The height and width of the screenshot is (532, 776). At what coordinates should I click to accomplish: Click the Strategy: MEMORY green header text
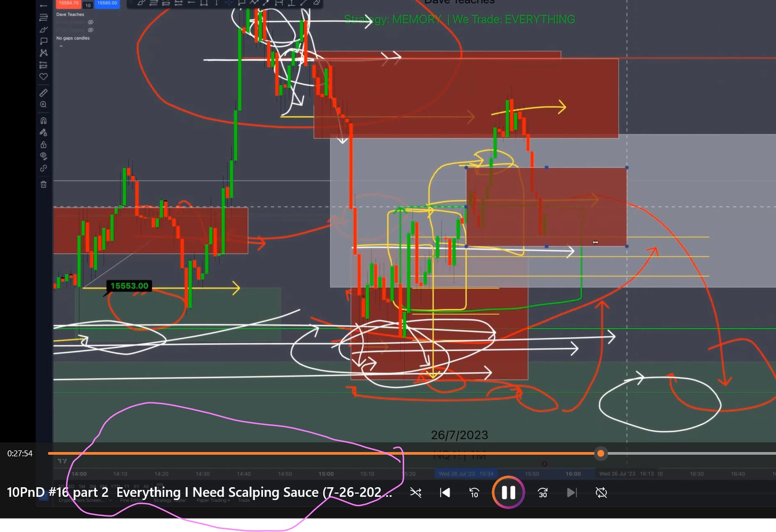tap(460, 20)
